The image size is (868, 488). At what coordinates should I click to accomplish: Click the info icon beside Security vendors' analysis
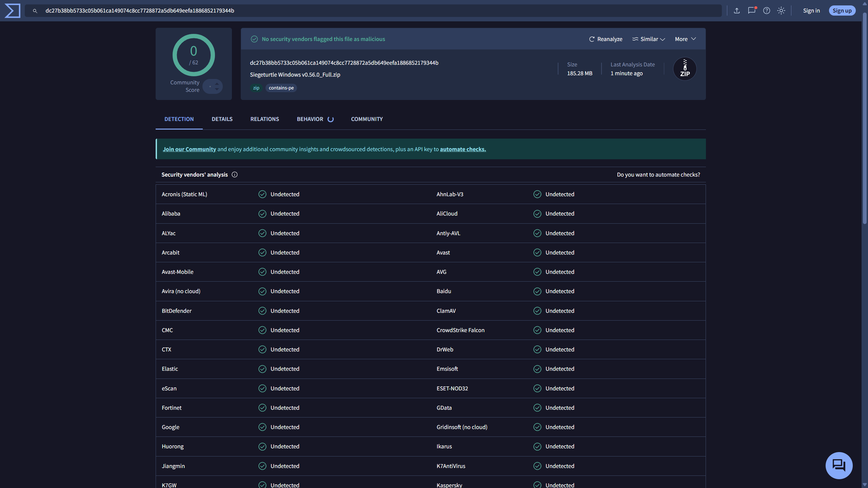pyautogui.click(x=235, y=175)
